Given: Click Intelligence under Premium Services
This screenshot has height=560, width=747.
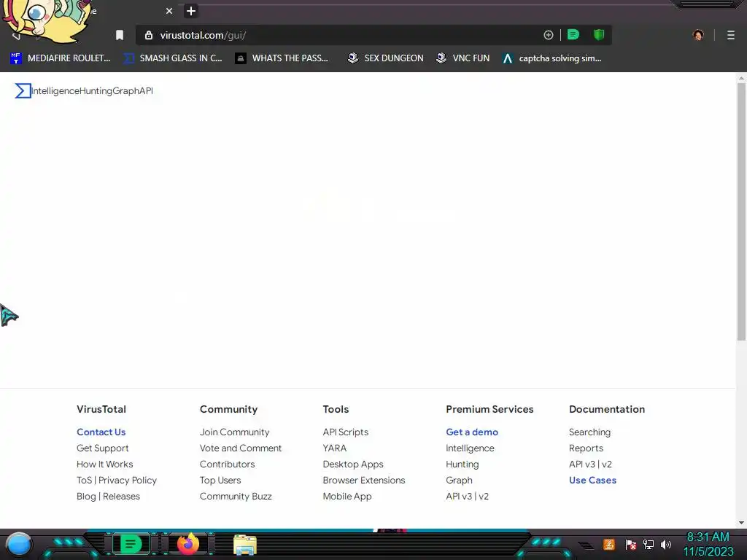Looking at the screenshot, I should (471, 448).
